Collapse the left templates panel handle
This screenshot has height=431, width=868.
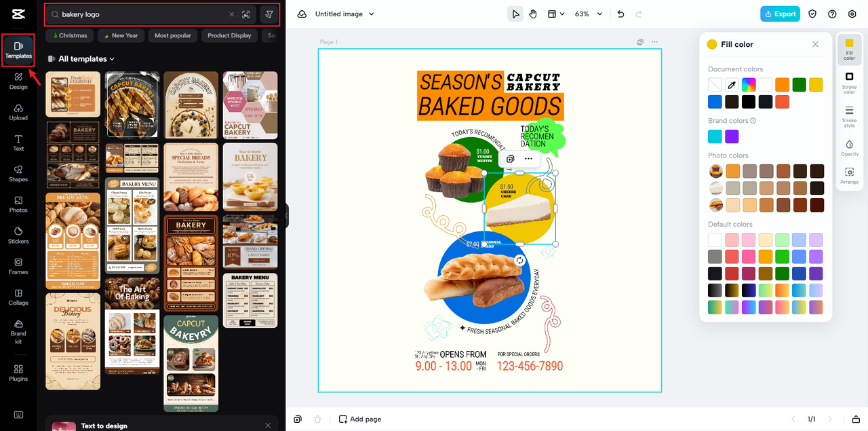(x=286, y=215)
